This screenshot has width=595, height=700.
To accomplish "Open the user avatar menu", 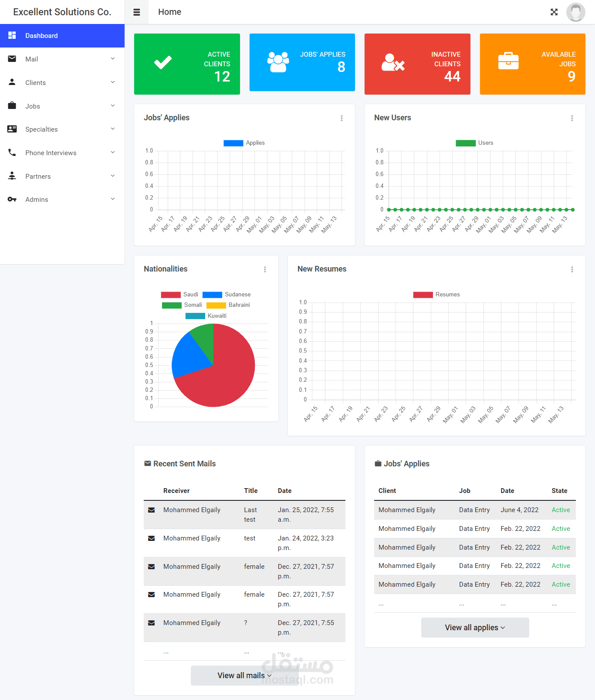I will pyautogui.click(x=575, y=12).
